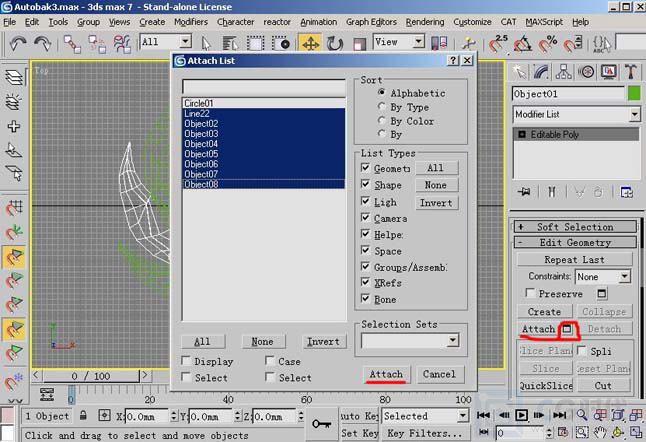
Task: Click the Undo arrow in main toolbar
Action: point(17,43)
